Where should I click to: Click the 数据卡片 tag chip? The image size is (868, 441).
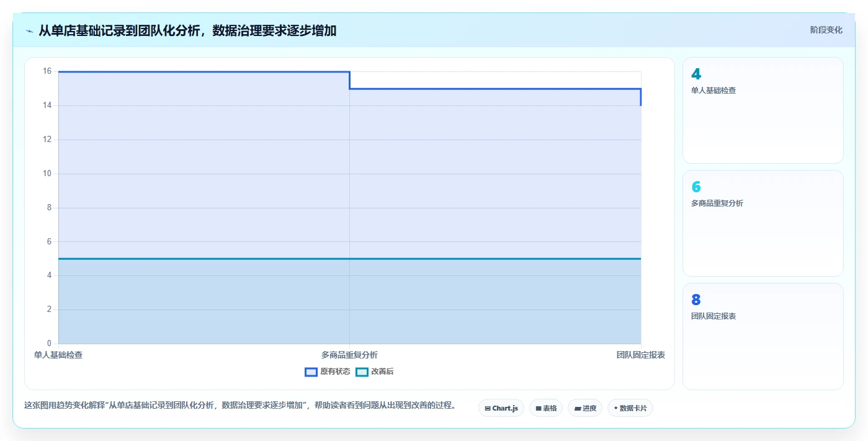point(630,408)
